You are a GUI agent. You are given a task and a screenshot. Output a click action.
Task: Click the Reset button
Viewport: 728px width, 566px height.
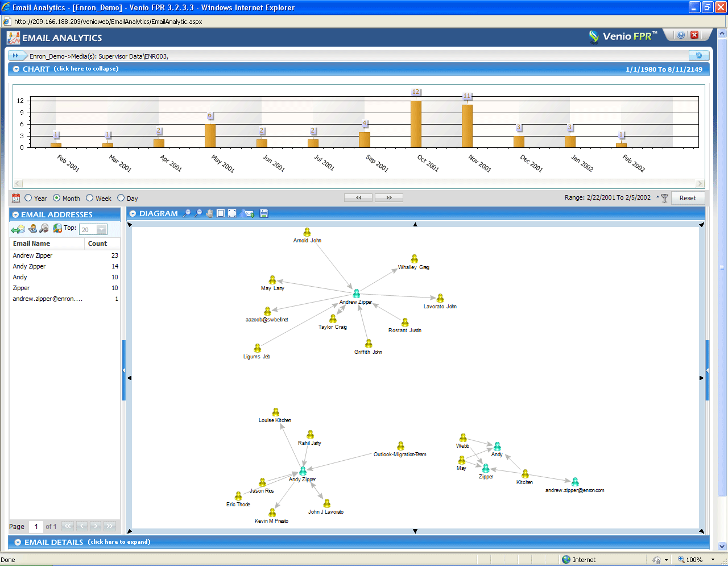(688, 198)
